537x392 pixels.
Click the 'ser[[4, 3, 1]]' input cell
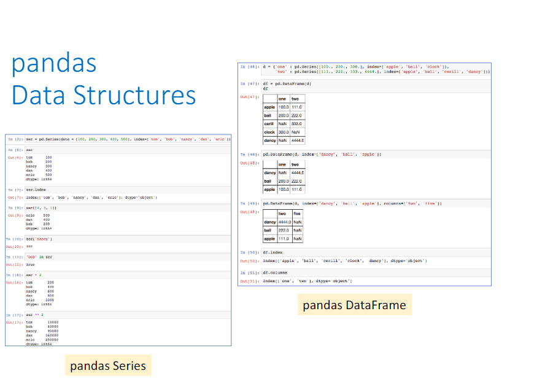tap(128, 208)
